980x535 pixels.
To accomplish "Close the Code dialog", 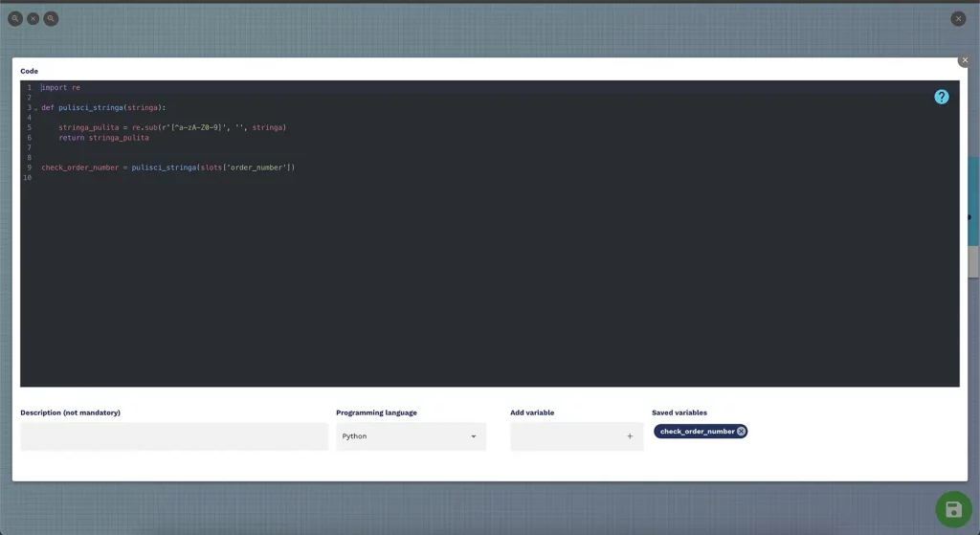I will 965,60.
